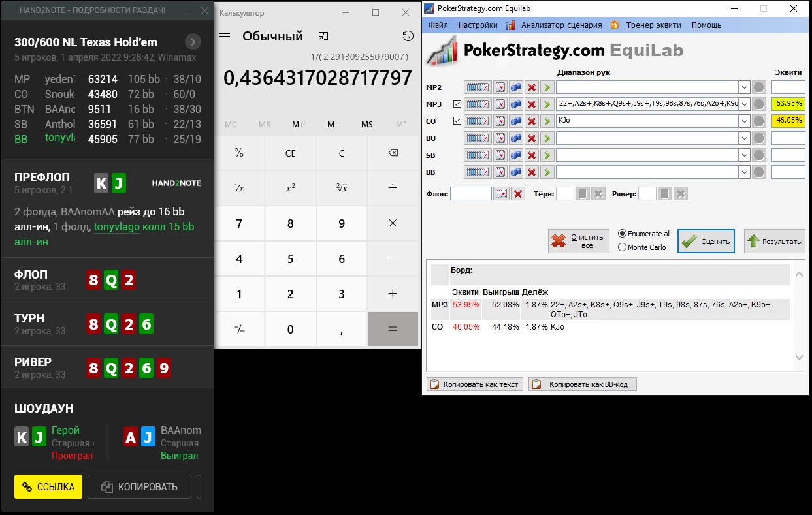
Task: Click the Результаты button
Action: 775,241
